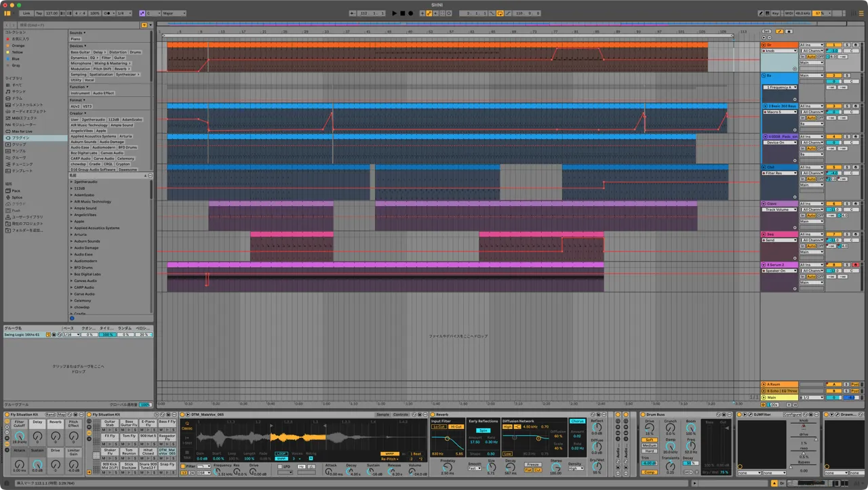Viewport: 868px width, 490px height.
Task: Switch to Simpler's Controls tab
Action: pyautogui.click(x=401, y=414)
